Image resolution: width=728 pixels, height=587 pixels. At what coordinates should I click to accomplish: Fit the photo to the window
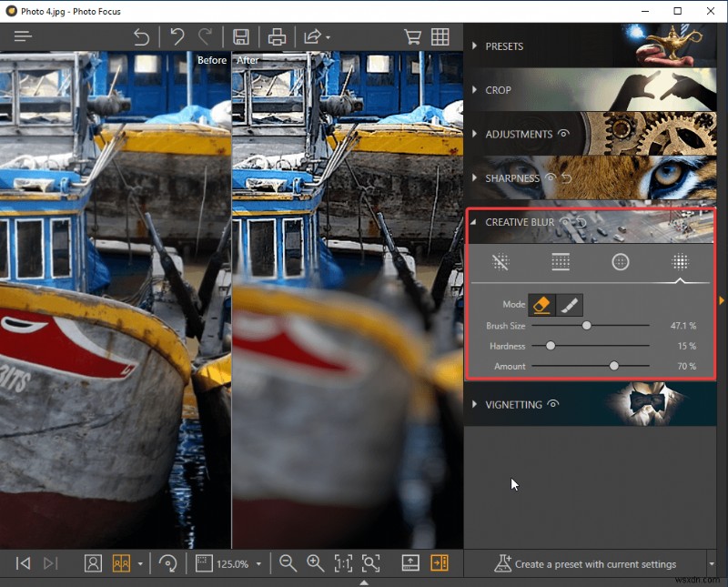[x=370, y=563]
